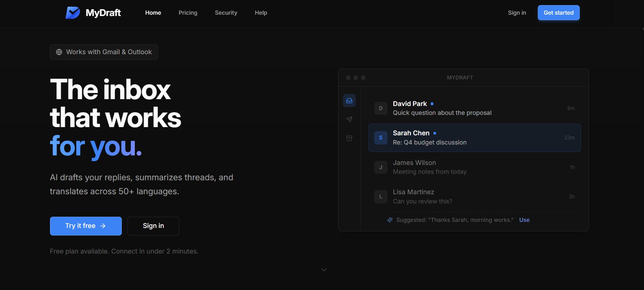Click the Get started button
644x290 pixels.
click(x=559, y=13)
